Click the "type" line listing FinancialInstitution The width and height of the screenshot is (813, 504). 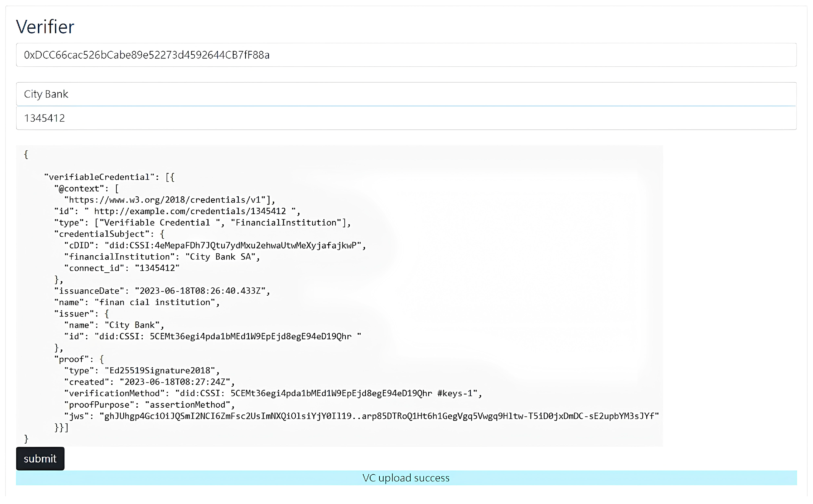203,223
